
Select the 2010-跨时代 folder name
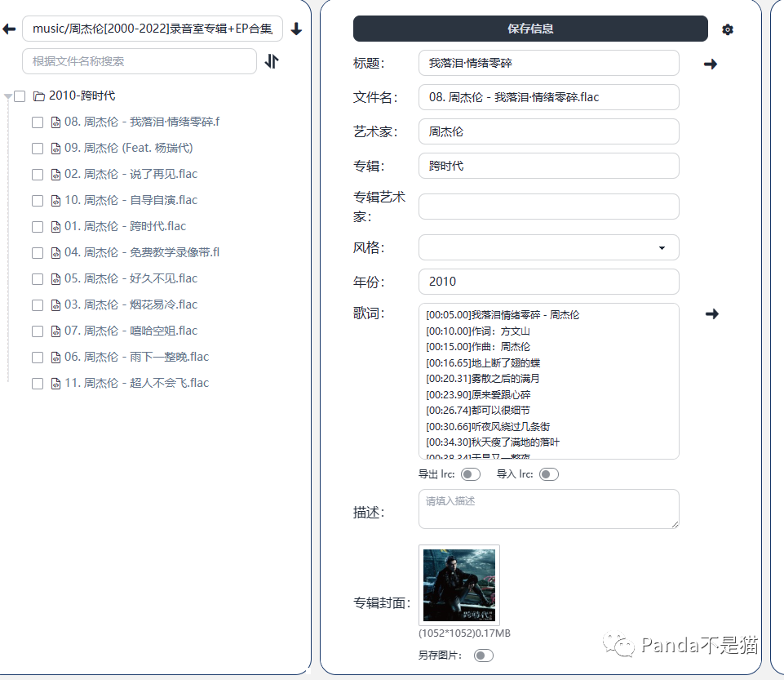(x=82, y=96)
